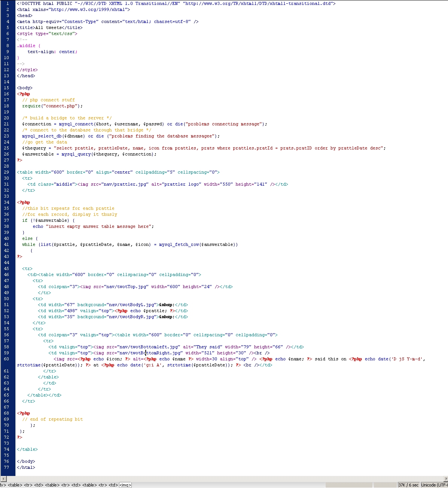
Task: Click line number 1 in the gutter
Action: [x=8, y=3]
